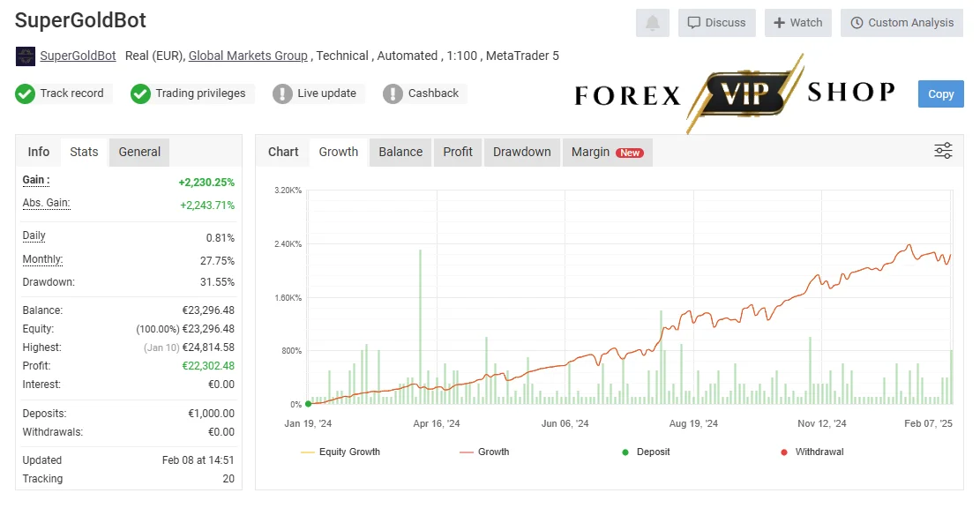Image resolution: width=980 pixels, height=508 pixels.
Task: Switch to the Drawdown chart tab
Action: [x=522, y=152]
